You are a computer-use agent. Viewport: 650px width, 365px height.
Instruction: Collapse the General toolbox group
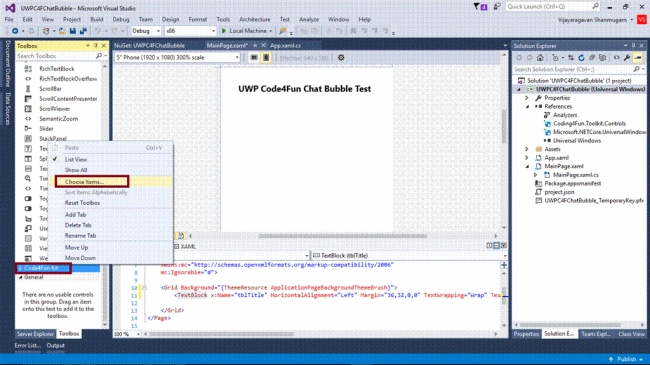click(x=20, y=277)
